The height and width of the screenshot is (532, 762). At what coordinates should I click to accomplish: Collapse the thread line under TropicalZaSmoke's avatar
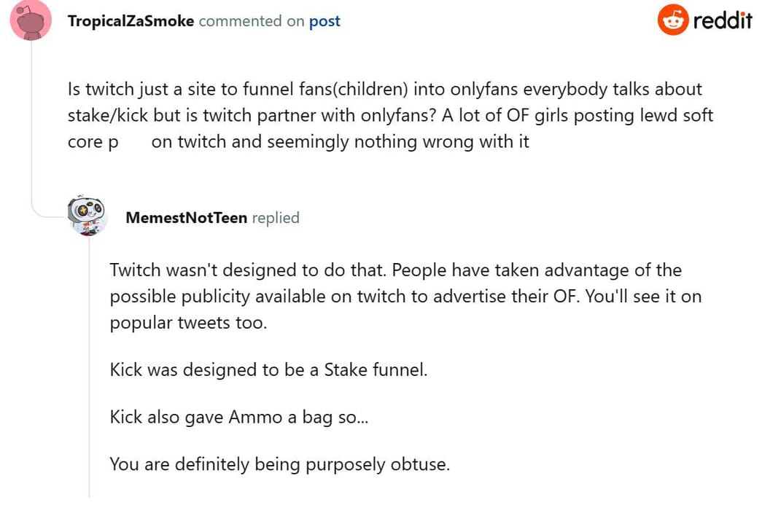[31, 124]
